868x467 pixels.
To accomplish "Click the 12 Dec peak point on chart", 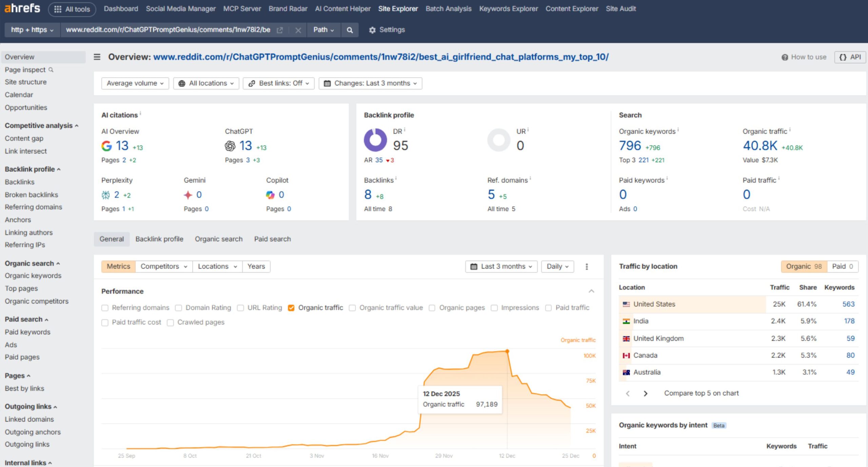I will coord(507,351).
